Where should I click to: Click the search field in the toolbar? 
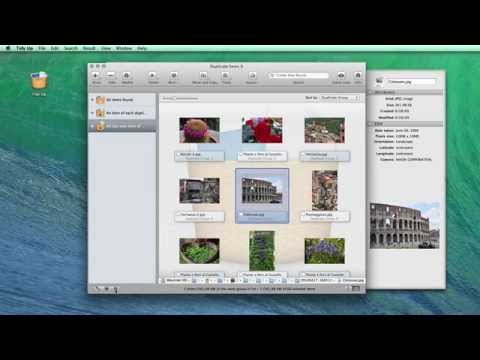pyautogui.click(x=299, y=75)
